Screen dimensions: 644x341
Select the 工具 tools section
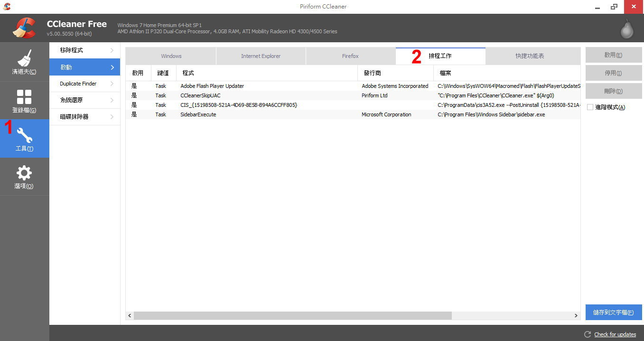pos(24,138)
